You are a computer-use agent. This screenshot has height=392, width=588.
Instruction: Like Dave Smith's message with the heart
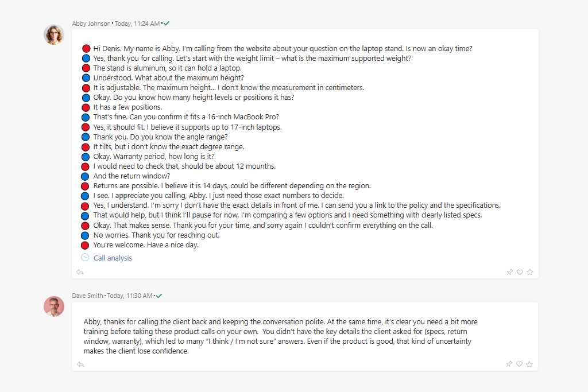520,364
